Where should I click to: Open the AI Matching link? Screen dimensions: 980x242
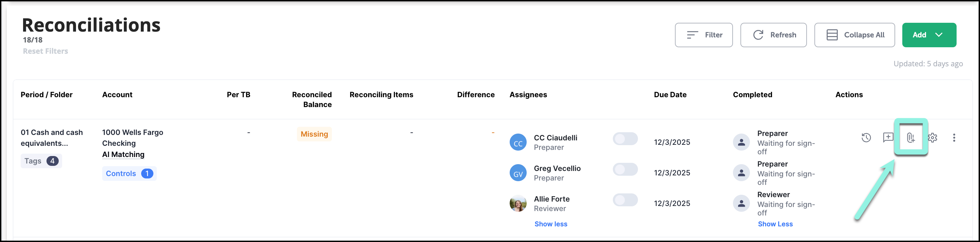tap(123, 154)
